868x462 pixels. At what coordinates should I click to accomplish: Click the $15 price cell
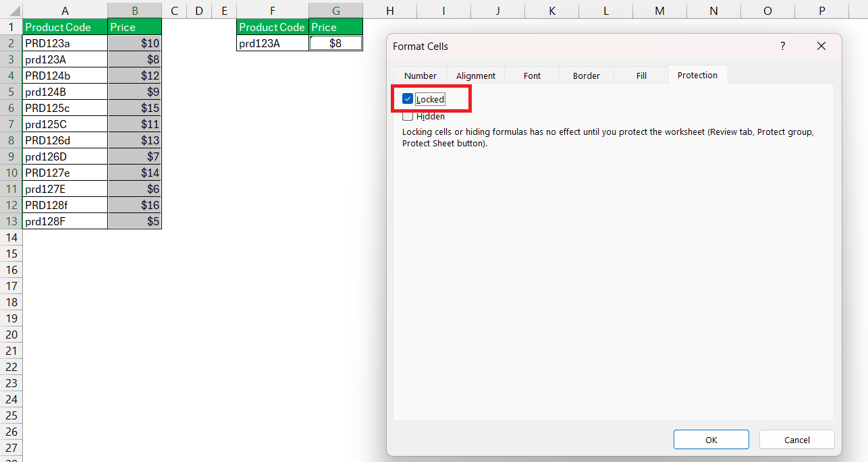(x=135, y=108)
